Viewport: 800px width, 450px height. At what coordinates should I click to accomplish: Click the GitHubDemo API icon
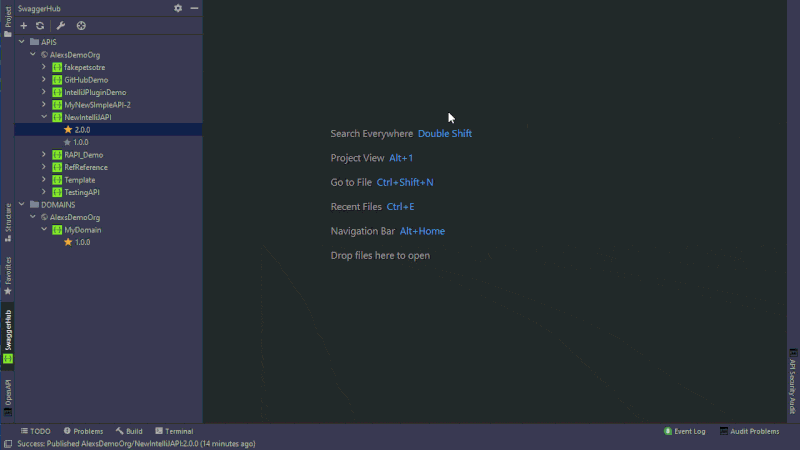(x=57, y=80)
